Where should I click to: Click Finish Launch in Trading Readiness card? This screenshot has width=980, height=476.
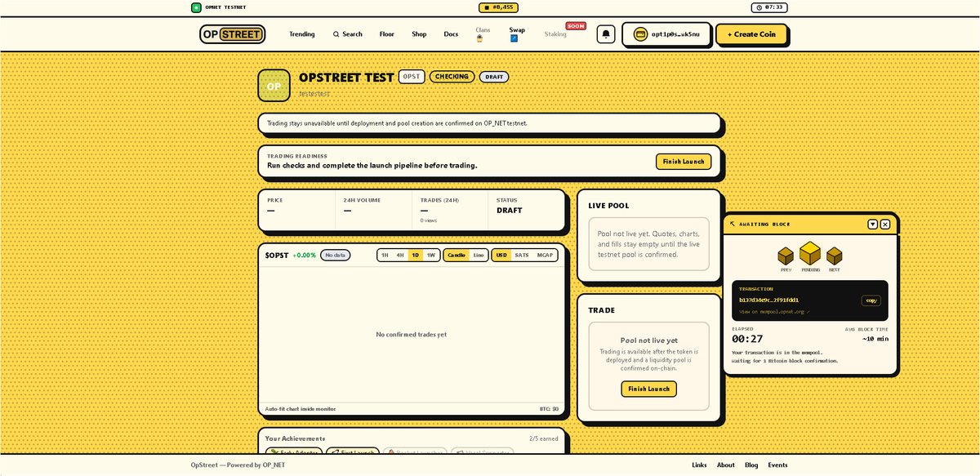click(684, 162)
